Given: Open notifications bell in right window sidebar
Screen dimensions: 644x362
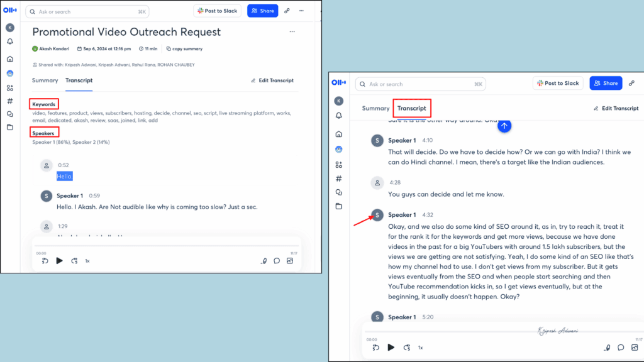Looking at the screenshot, I should point(339,116).
